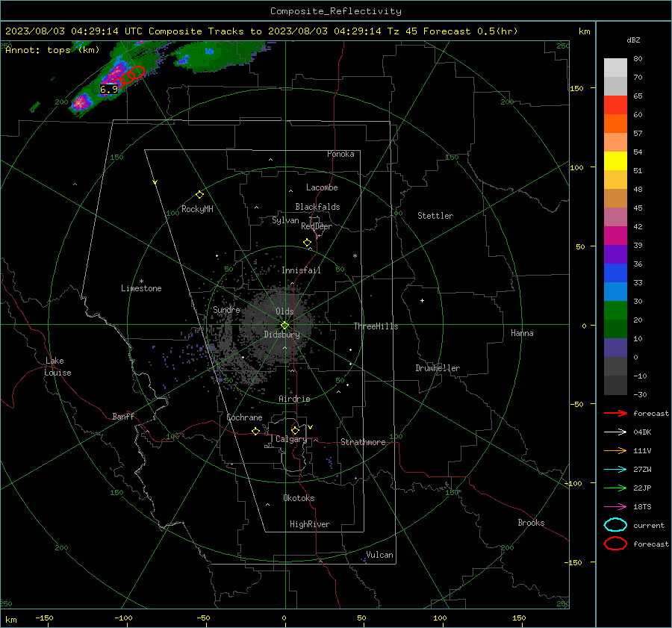The image size is (672, 628).
Task: Click the ThreeHills city label
Action: coord(376,326)
